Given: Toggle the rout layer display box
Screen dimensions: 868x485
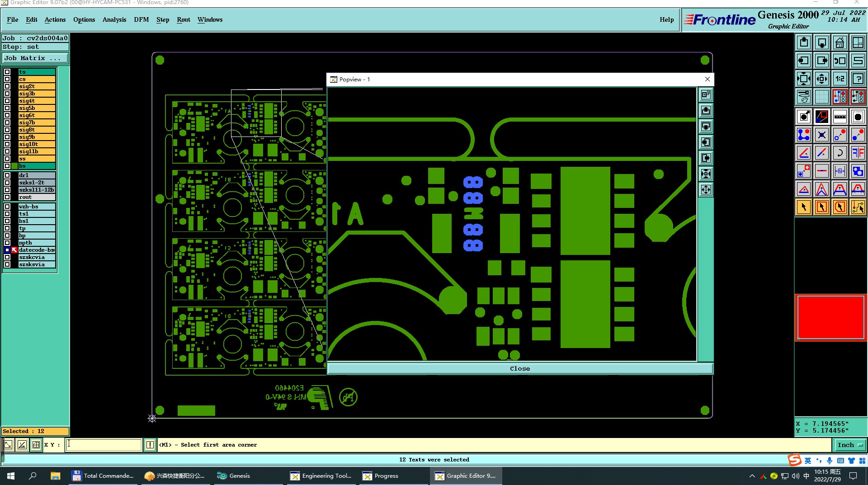Looking at the screenshot, I should tap(7, 197).
